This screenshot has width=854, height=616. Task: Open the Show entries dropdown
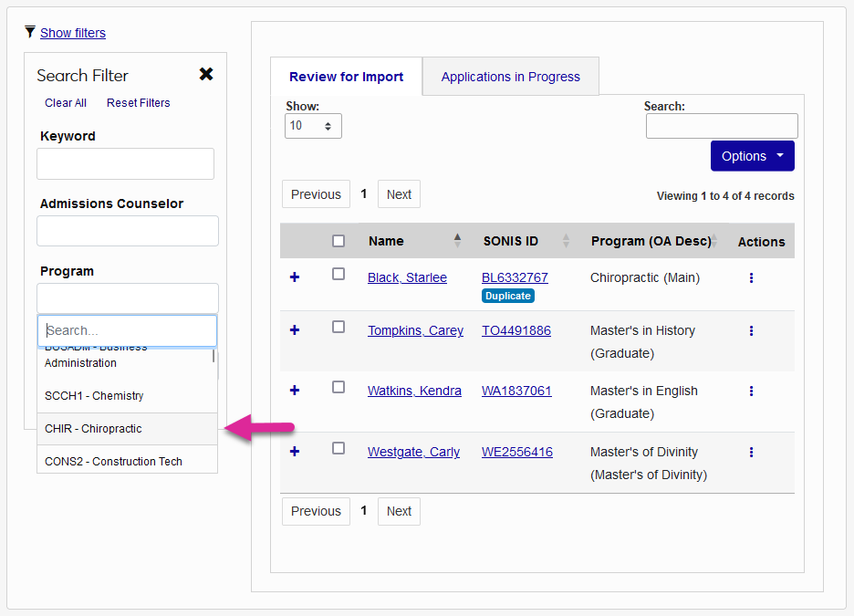(314, 125)
